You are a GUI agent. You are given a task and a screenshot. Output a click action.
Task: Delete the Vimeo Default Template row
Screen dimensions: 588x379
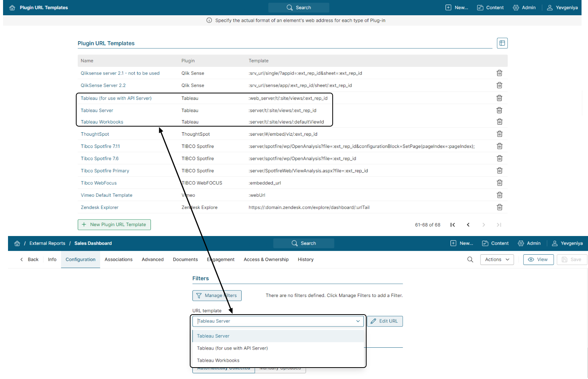coord(499,195)
